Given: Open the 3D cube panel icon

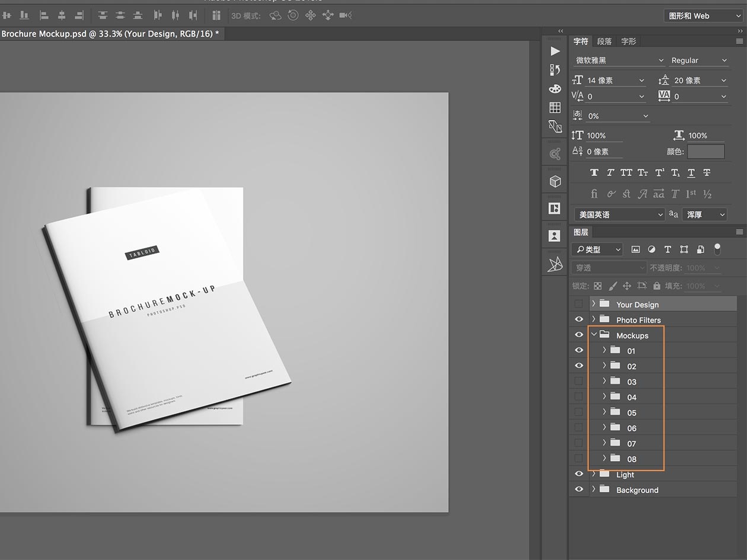Looking at the screenshot, I should point(555,181).
